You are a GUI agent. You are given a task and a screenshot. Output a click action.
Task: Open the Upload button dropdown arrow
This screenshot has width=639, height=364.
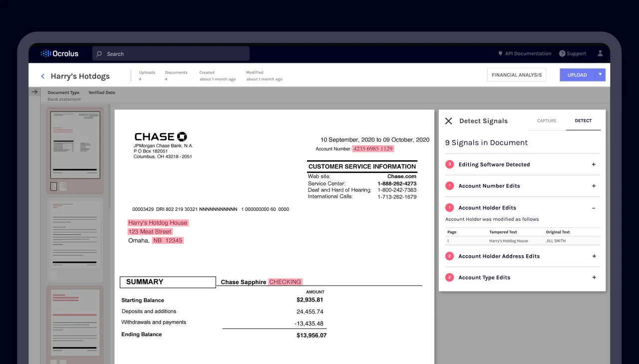600,75
